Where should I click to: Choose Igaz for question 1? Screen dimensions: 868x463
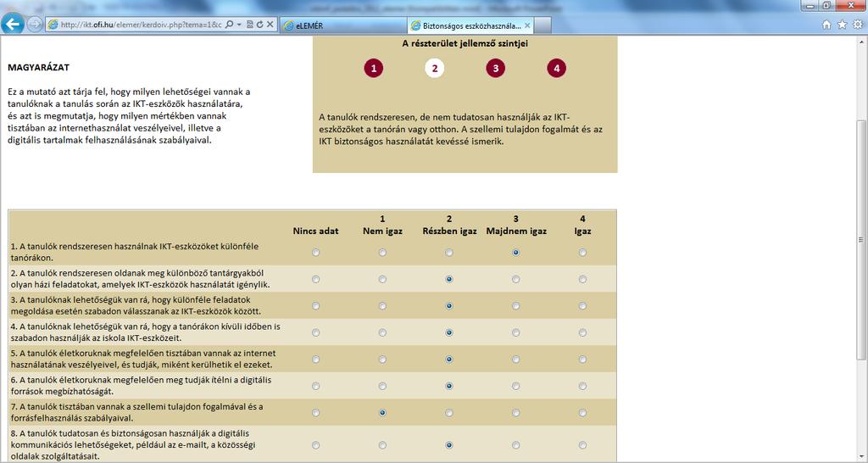(x=582, y=253)
